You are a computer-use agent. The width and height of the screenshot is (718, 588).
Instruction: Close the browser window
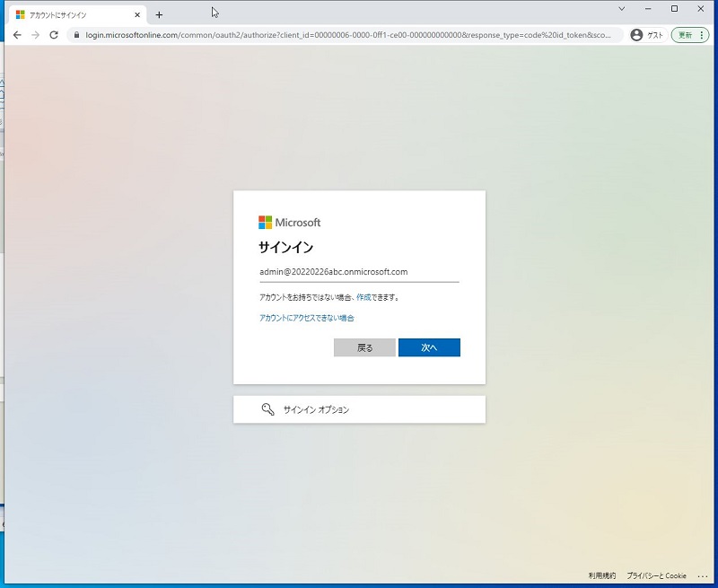coord(701,9)
